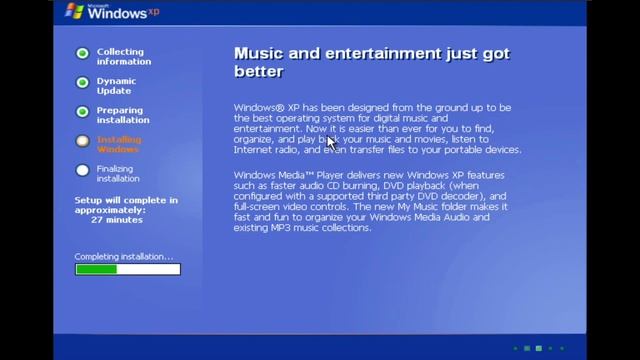Click 'Setup will complete in approximately' text
This screenshot has width=640, height=360.
coord(126,205)
